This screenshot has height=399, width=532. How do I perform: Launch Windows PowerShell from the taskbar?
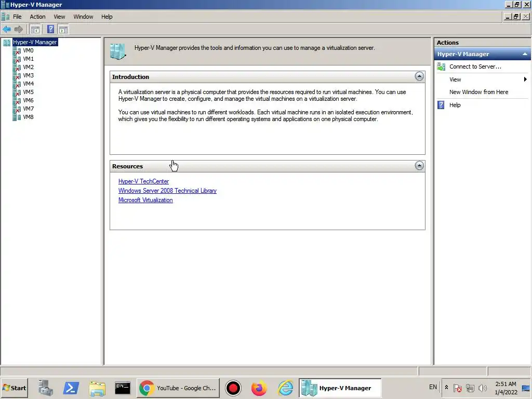(x=71, y=388)
